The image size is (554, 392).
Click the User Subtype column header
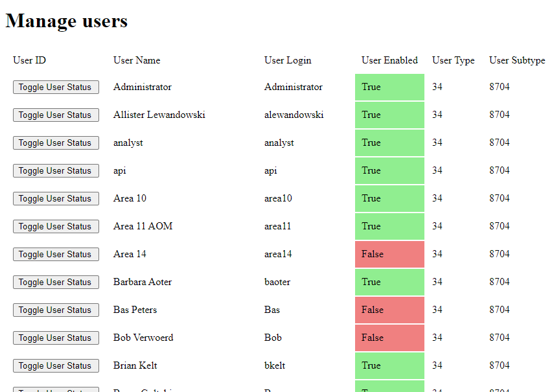tap(517, 60)
